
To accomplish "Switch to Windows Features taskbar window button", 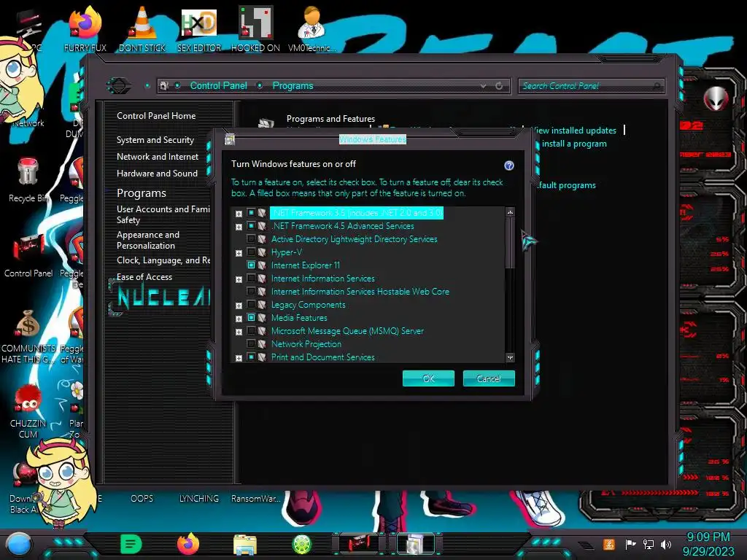I will pos(414,544).
